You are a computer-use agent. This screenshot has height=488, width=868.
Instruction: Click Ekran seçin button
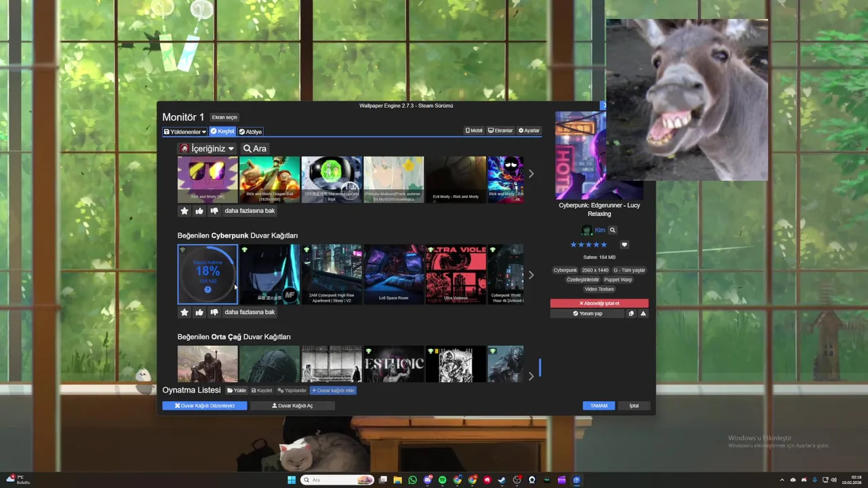224,117
